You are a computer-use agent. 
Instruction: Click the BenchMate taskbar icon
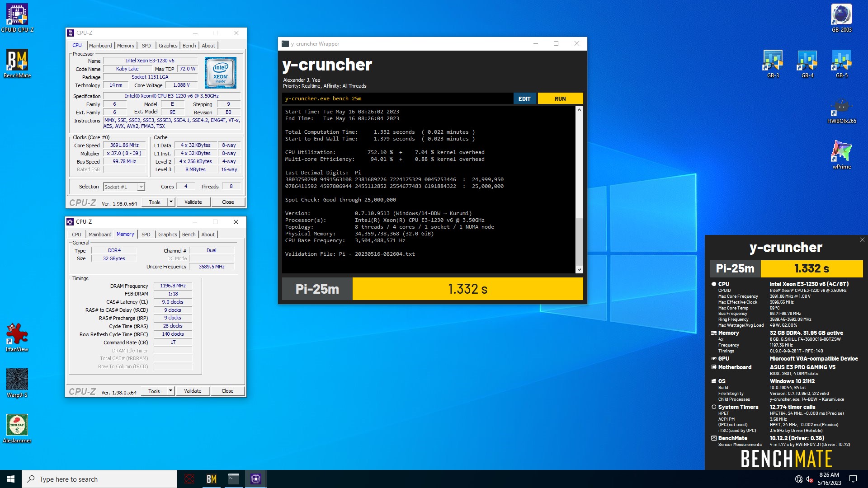212,479
